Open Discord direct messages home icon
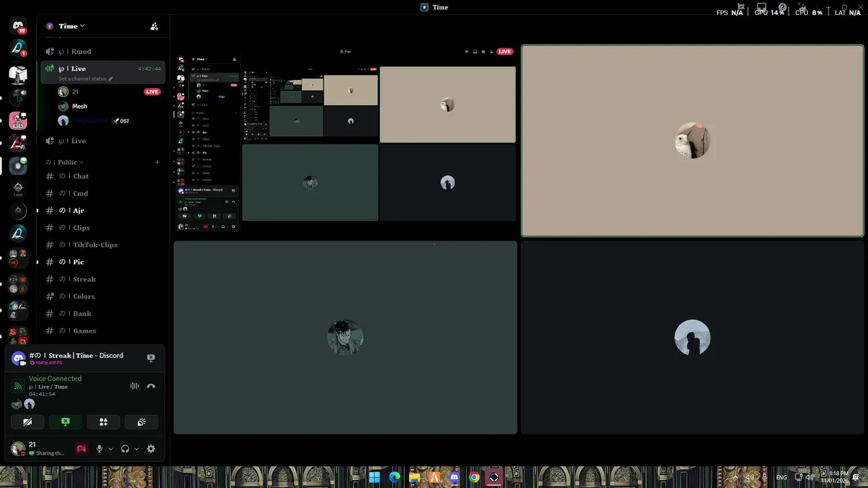Viewport: 868px width, 488px height. (x=18, y=26)
